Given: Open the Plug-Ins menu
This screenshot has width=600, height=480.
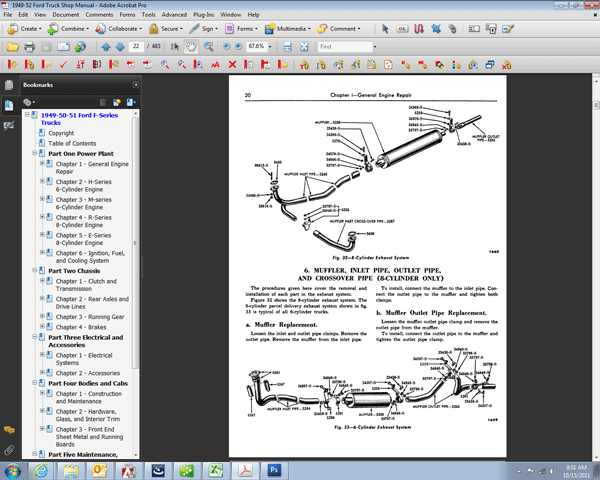Looking at the screenshot, I should pos(203,15).
